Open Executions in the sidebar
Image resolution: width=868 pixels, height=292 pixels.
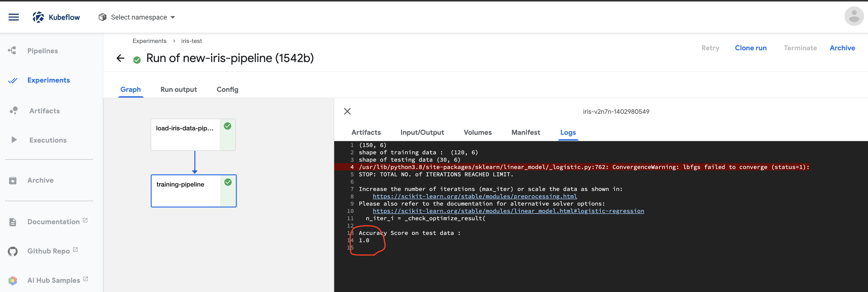(x=47, y=140)
